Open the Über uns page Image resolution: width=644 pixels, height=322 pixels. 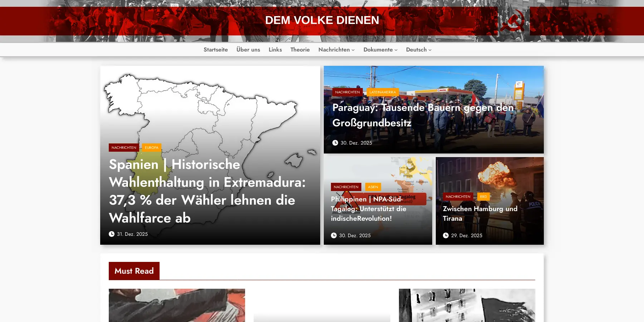click(248, 50)
